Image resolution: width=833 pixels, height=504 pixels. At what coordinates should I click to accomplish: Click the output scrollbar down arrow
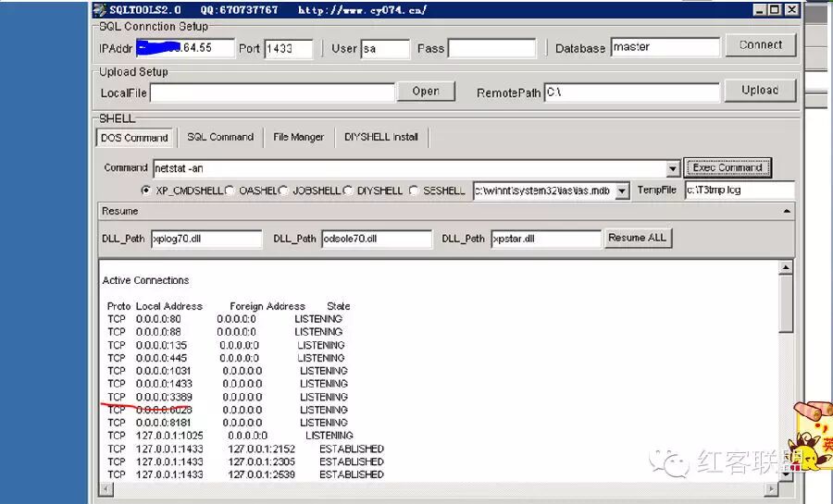coord(786,474)
